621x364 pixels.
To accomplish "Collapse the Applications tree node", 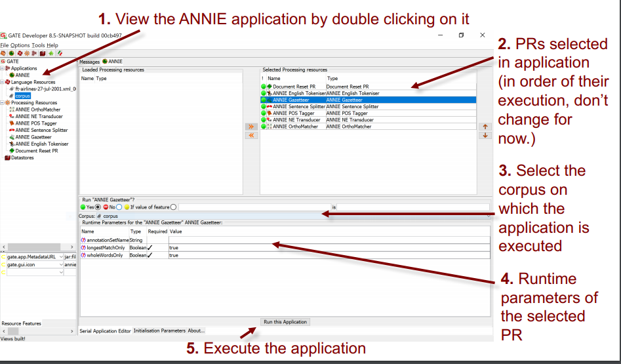I will (3, 68).
